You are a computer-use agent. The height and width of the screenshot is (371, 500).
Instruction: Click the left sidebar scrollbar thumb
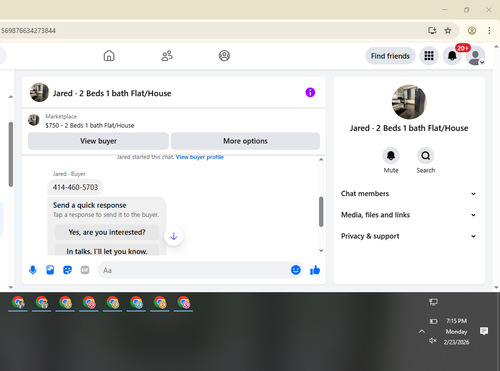tap(11, 154)
